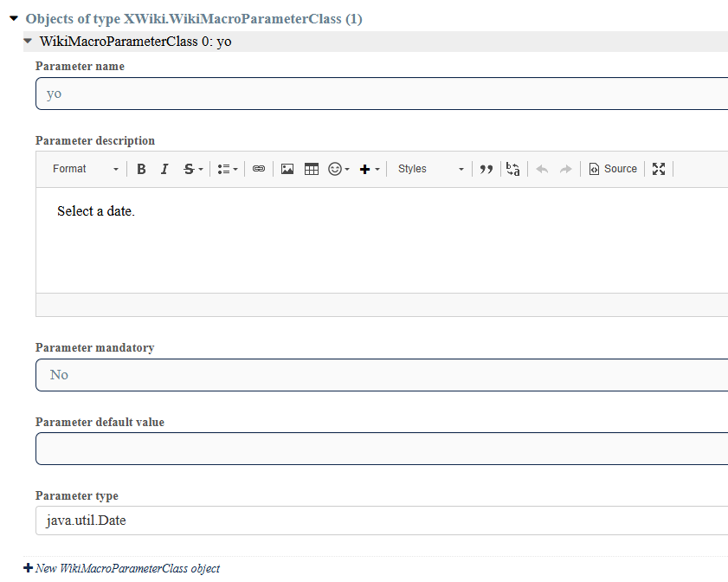
Task: Apply italic formatting to the description
Action: (164, 169)
